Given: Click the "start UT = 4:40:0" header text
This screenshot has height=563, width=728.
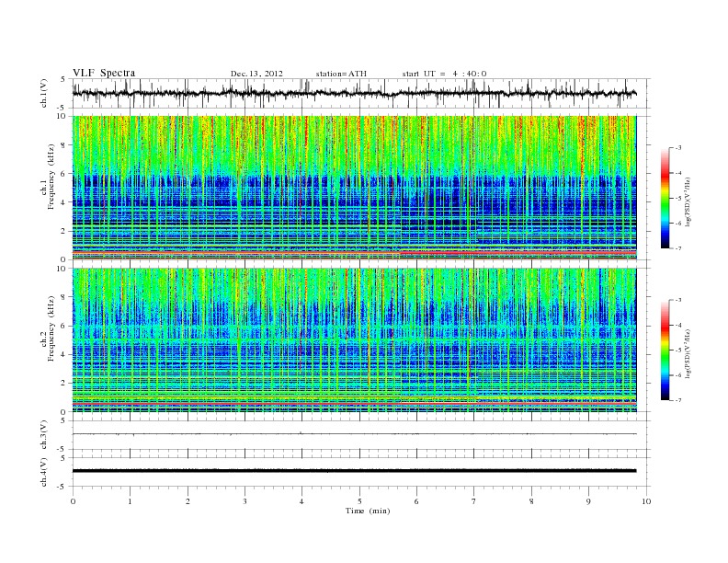Looking at the screenshot, I should pos(444,74).
